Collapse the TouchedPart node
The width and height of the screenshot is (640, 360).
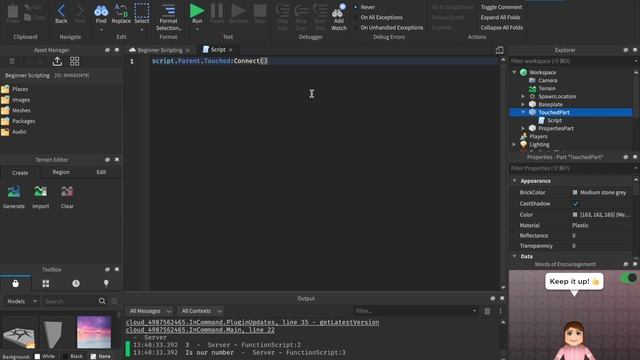[x=523, y=112]
